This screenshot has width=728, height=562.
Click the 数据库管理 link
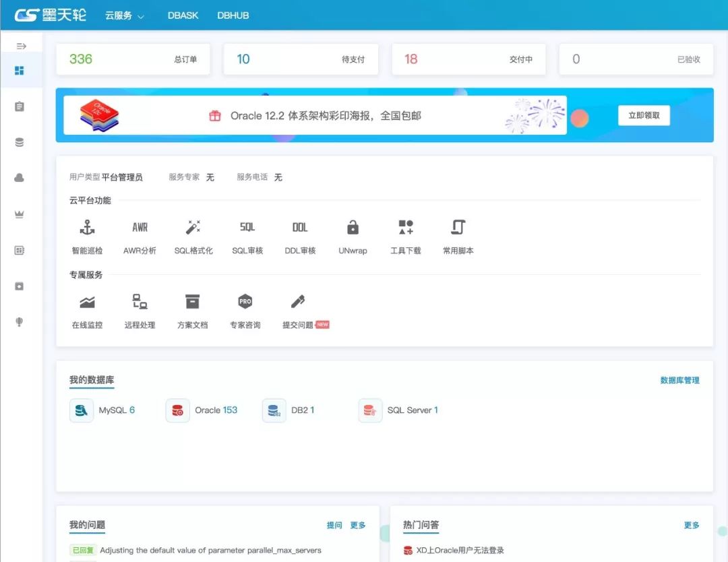point(679,380)
